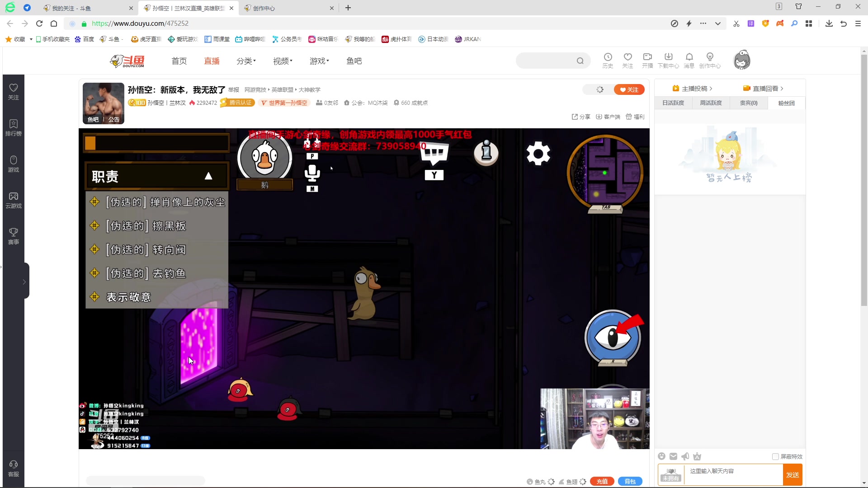Expand the 游戏 dropdown menu
Viewport: 868px width, 488px height.
pyautogui.click(x=319, y=61)
